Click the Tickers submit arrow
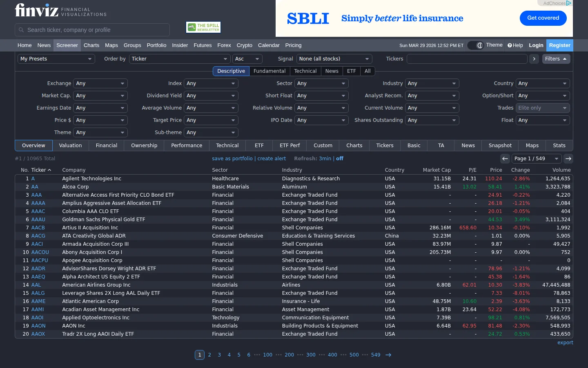 click(534, 59)
